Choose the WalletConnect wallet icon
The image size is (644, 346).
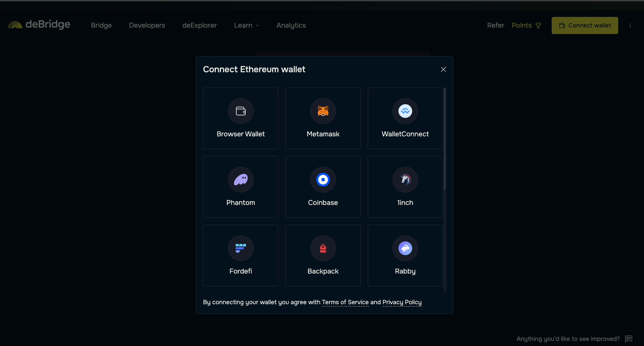point(405,111)
